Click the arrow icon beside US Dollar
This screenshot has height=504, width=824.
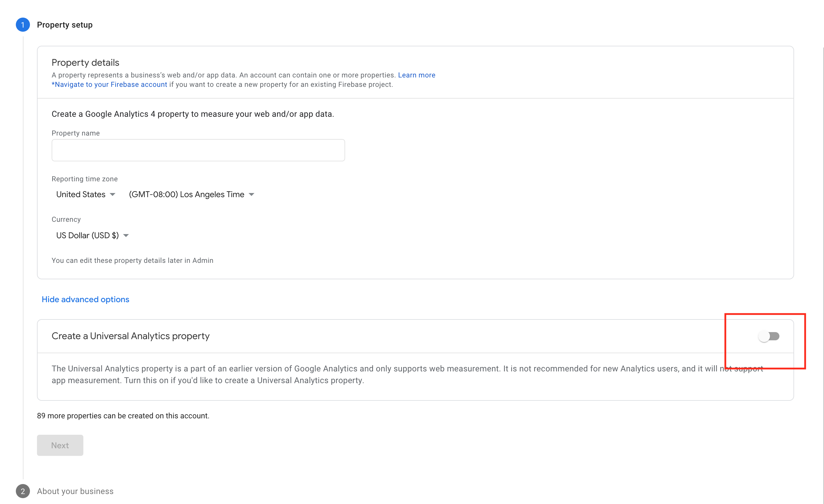coord(126,236)
